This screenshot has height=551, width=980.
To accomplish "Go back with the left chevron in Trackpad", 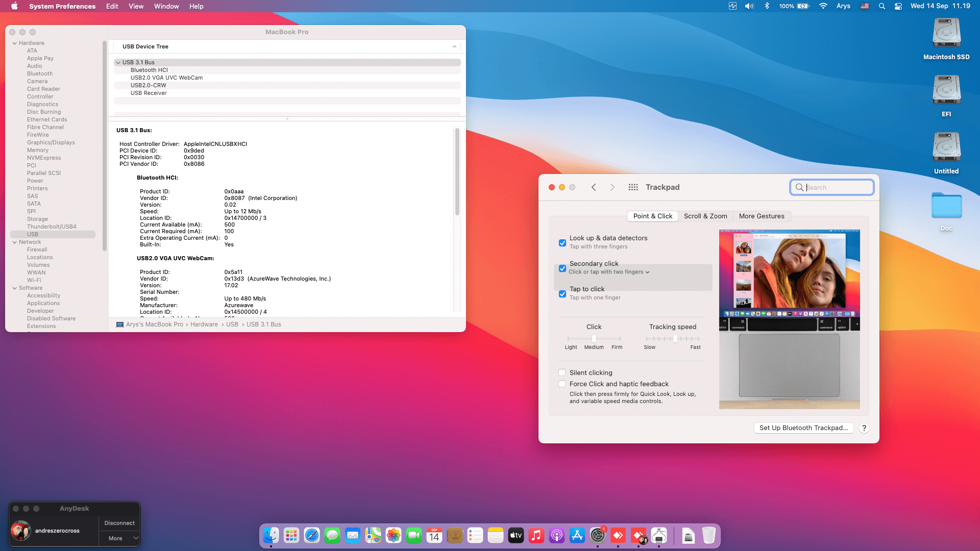I will coord(594,187).
